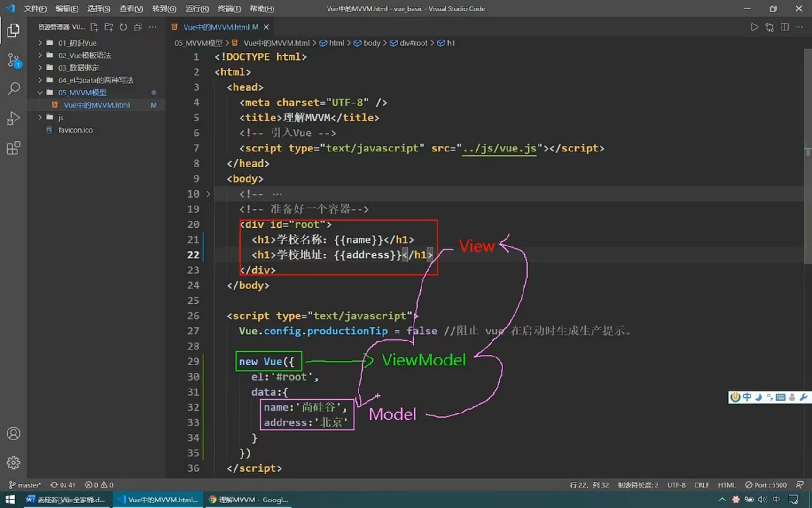Change the HTML language mode
This screenshot has height=508, width=812.
pos(726,485)
